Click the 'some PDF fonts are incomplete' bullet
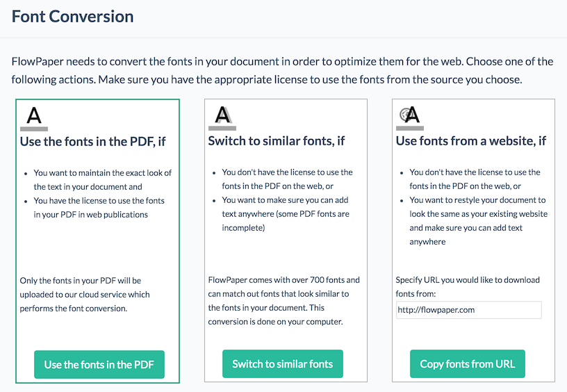This screenshot has height=392, width=567. click(x=286, y=213)
